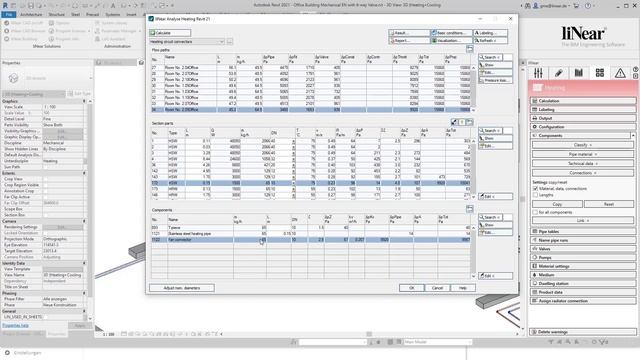Screen dimensions: 640x360
Task: Click the Copy settings button
Action: point(557,204)
